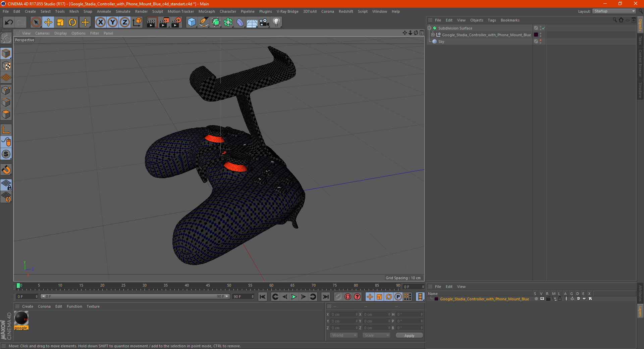644x349 pixels.
Task: Toggle Autokeying button
Action: tap(348, 297)
